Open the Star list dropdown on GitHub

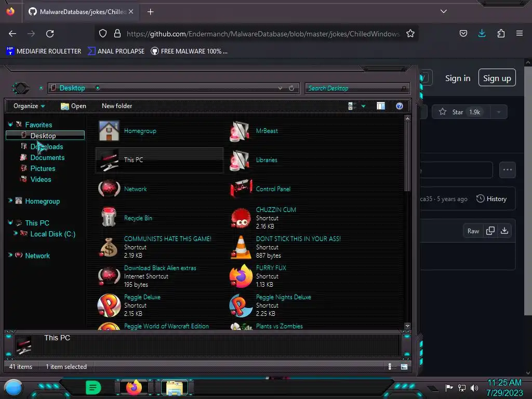point(499,112)
